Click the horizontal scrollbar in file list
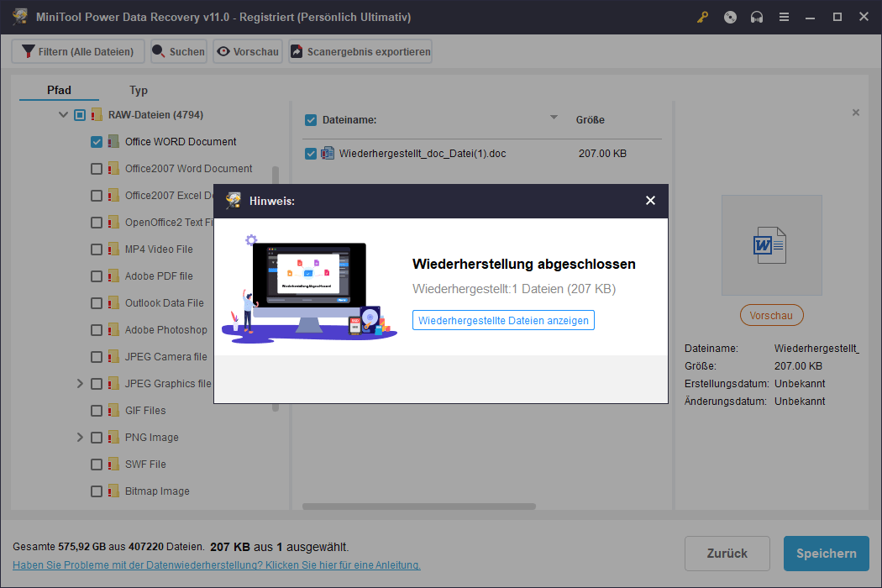Image resolution: width=882 pixels, height=588 pixels. click(x=418, y=507)
